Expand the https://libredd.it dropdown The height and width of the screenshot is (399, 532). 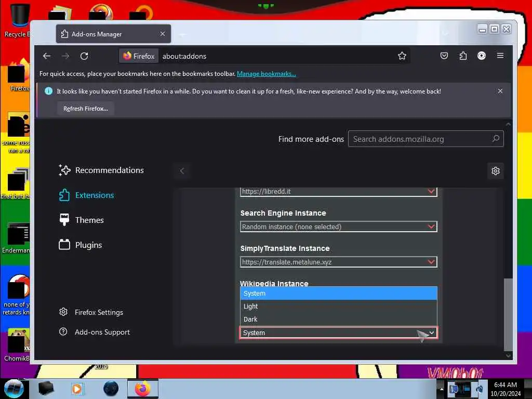(339, 192)
